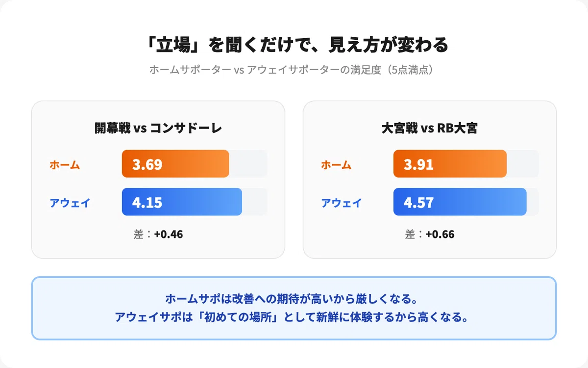Click the blue 4.15 away bar

[x=182, y=202]
